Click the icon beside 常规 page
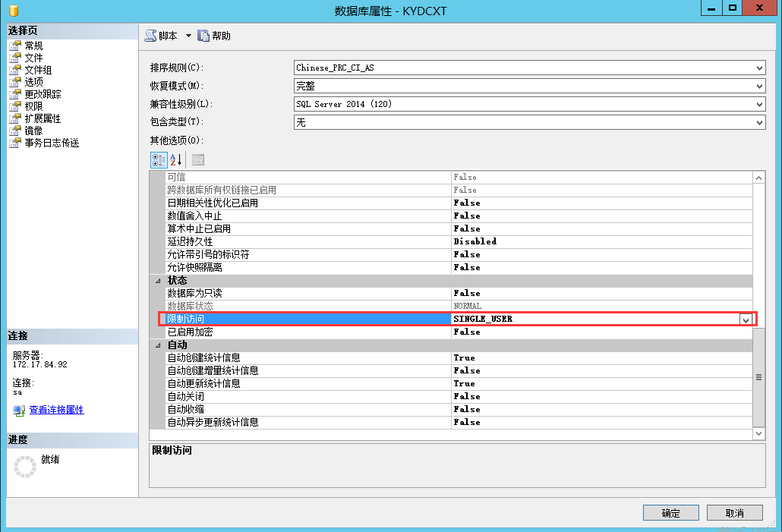 15,46
